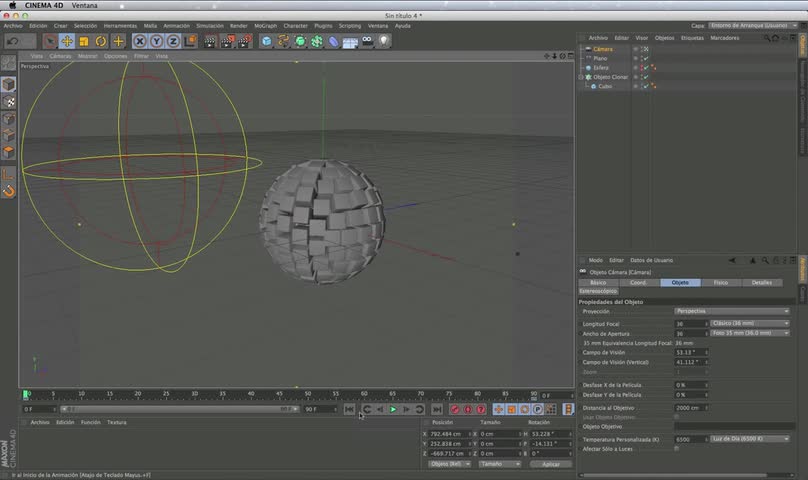Click the red Record keyframe button

(x=454, y=409)
